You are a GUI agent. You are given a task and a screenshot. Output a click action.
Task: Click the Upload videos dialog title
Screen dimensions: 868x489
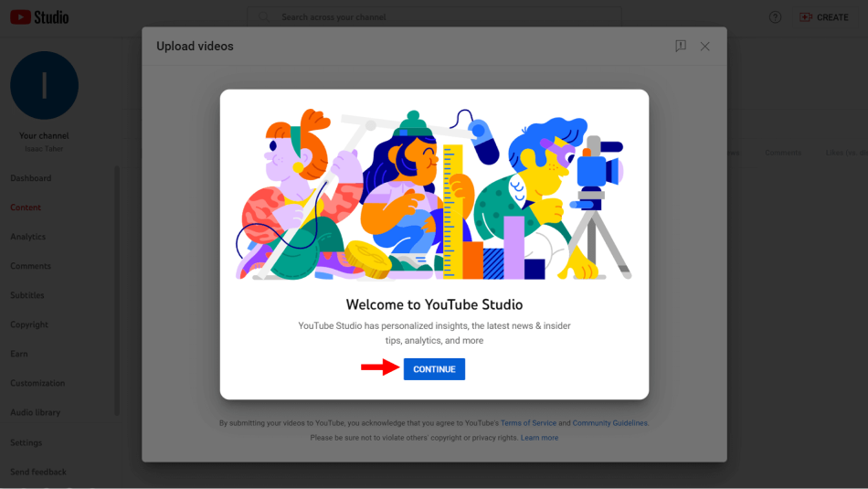[195, 47]
